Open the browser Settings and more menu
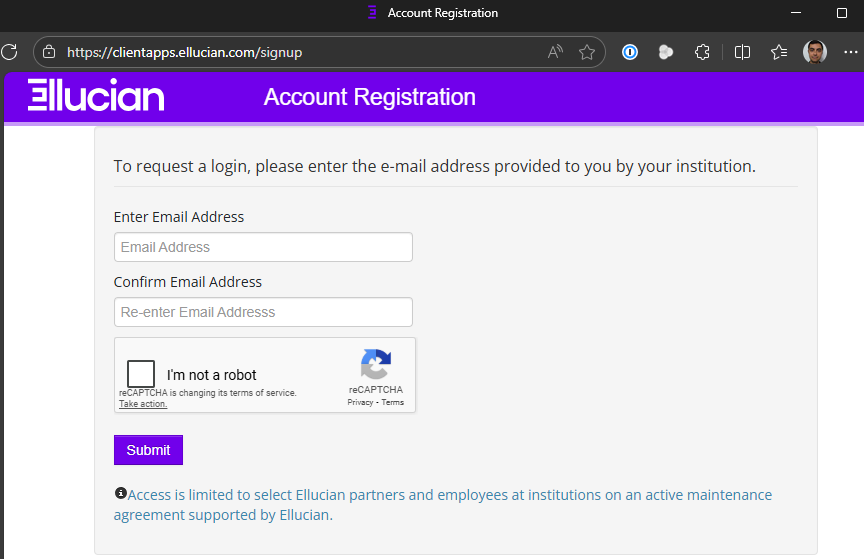The width and height of the screenshot is (864, 559). (850, 52)
